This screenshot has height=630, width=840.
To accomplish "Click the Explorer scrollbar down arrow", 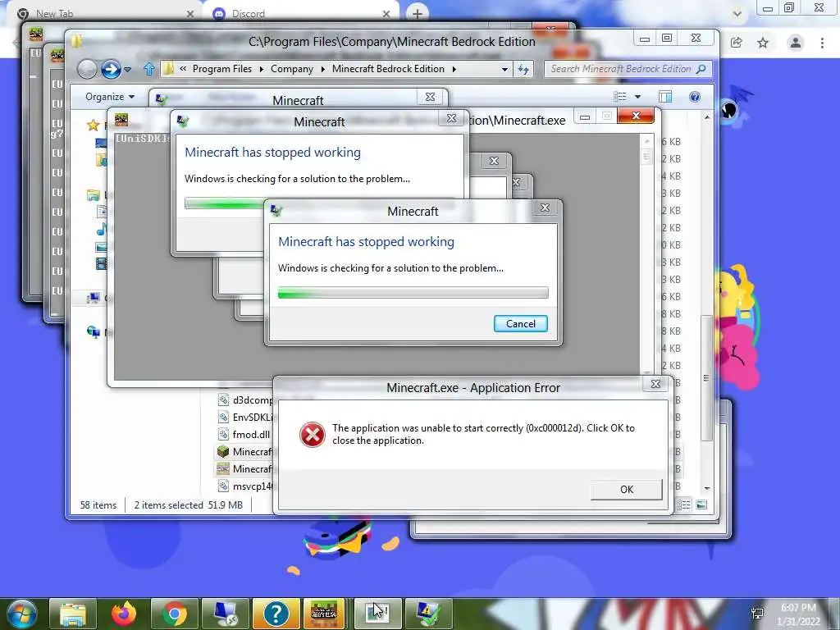I will click(707, 488).
